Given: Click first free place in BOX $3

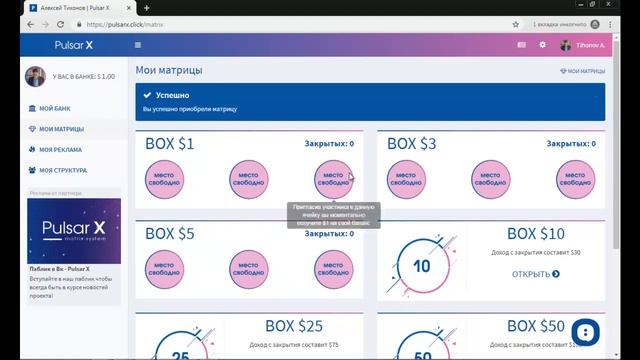Looking at the screenshot, I should pos(406,179).
